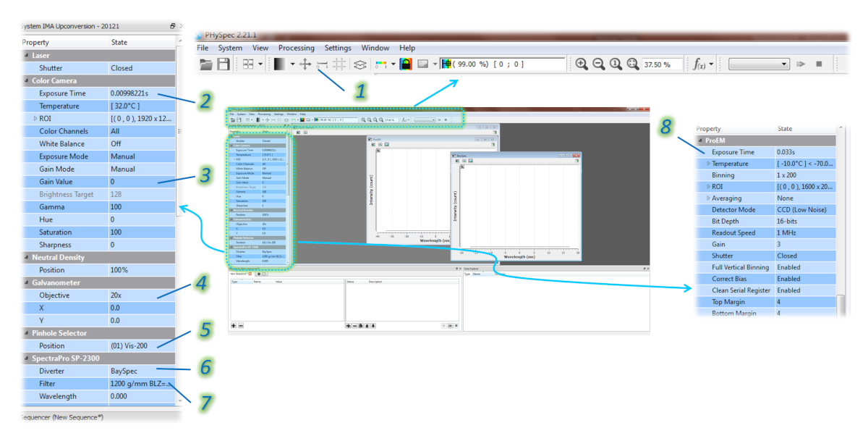
Task: Click the color scale bar icon
Action: (381, 64)
